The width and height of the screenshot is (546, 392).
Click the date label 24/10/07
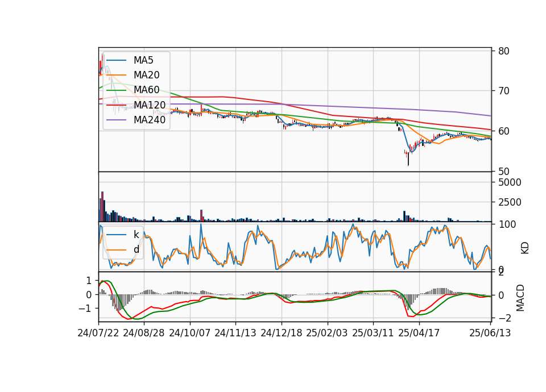coord(190,333)
